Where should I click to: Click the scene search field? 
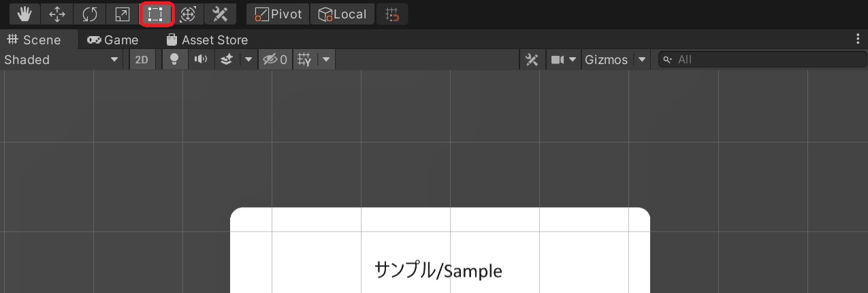762,59
